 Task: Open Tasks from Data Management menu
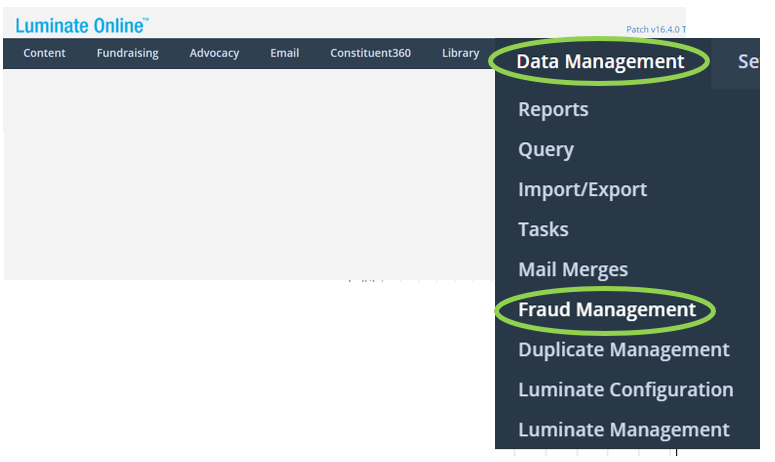pyautogui.click(x=543, y=229)
